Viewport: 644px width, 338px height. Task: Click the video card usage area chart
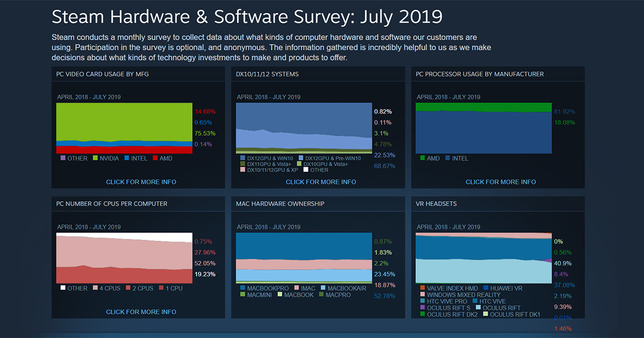click(124, 128)
